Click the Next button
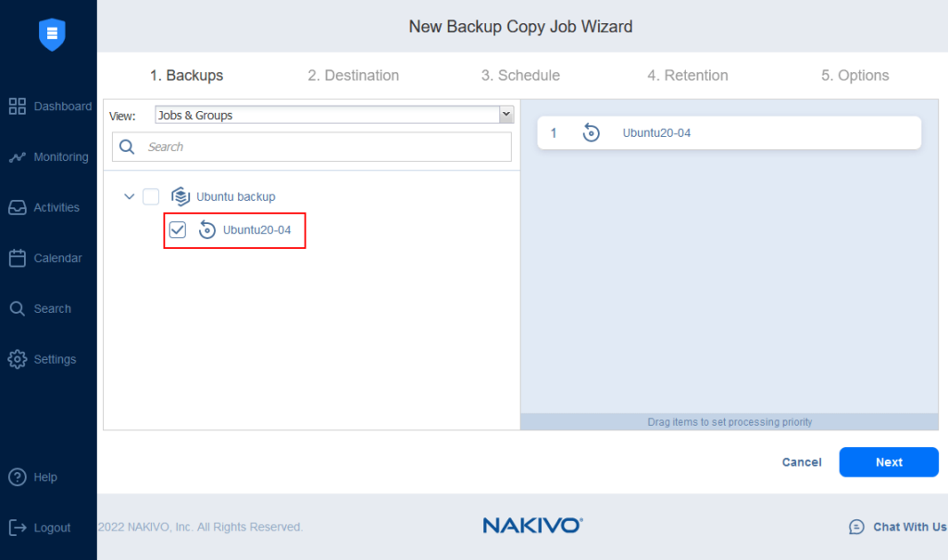The image size is (948, 560). [888, 462]
